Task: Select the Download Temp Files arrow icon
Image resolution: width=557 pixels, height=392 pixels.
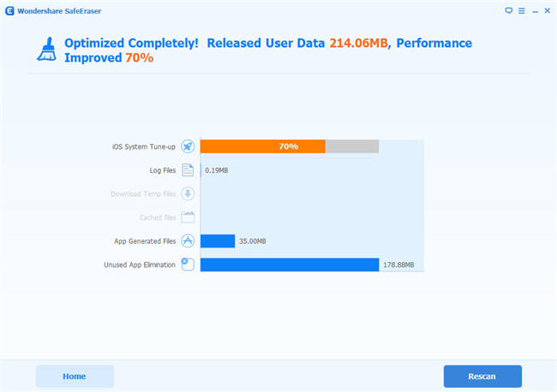Action: pyautogui.click(x=188, y=193)
